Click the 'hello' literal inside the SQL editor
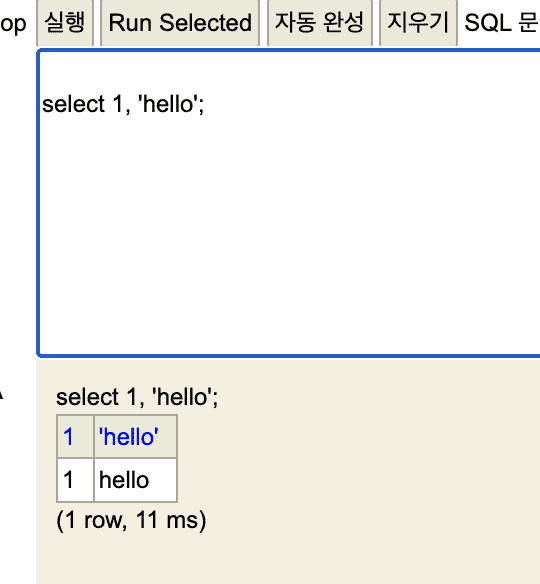Image resolution: width=540 pixels, height=584 pixels. click(168, 104)
